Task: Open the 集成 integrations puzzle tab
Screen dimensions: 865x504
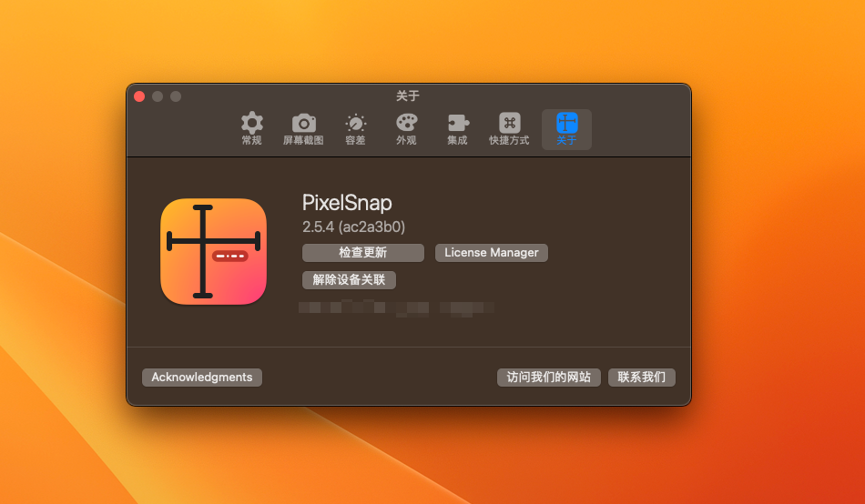Action: pyautogui.click(x=457, y=129)
